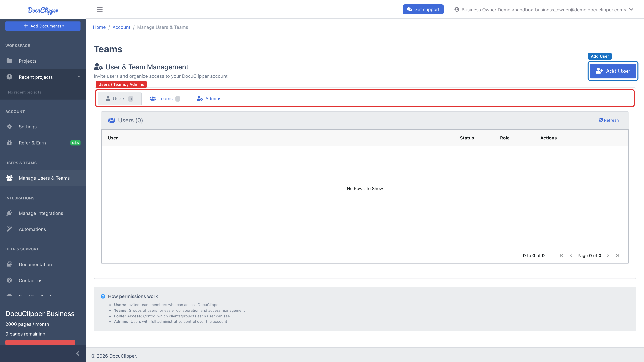The width and height of the screenshot is (644, 362).
Task: Open Documentation in the sidebar
Action: coord(43,264)
